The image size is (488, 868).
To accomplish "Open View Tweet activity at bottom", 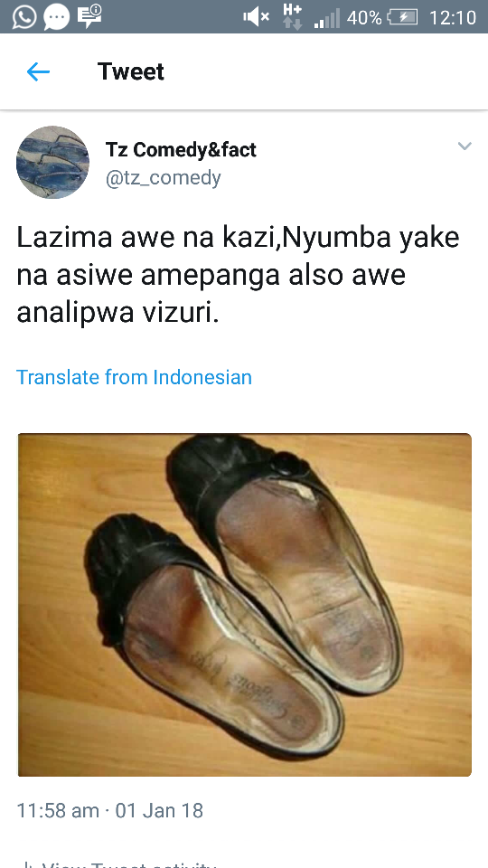I will pos(118,863).
